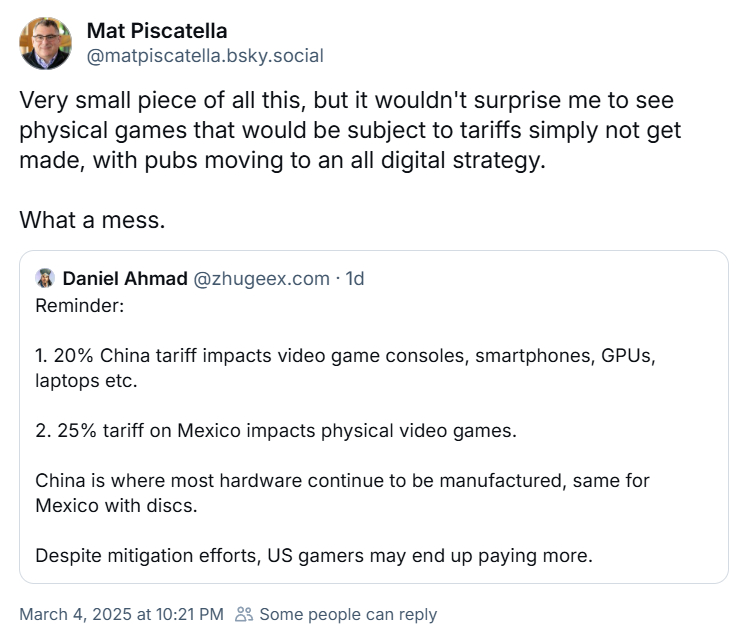Screen dimensions: 748x634
Task: Click Daniel Ahmad's small avatar in quoted post
Action: 45,278
